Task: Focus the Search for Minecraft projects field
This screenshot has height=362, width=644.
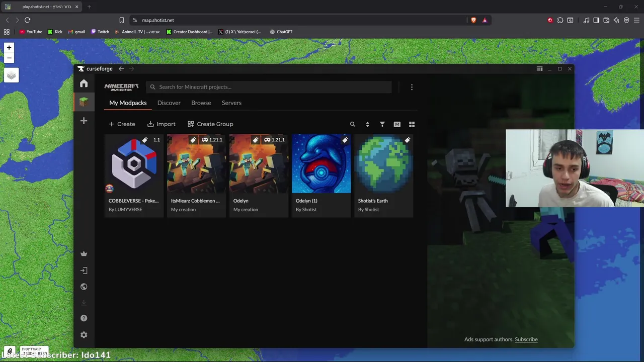Action: coord(269,87)
